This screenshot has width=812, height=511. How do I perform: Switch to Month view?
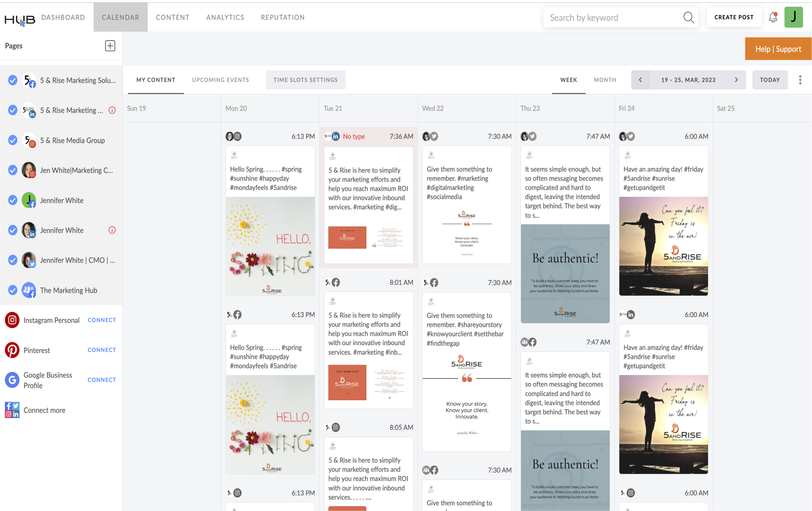coord(605,80)
